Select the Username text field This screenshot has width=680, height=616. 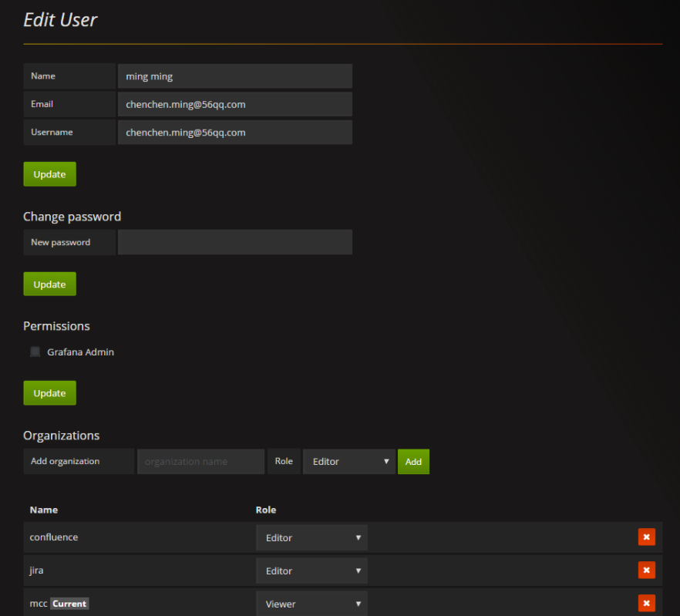(234, 133)
